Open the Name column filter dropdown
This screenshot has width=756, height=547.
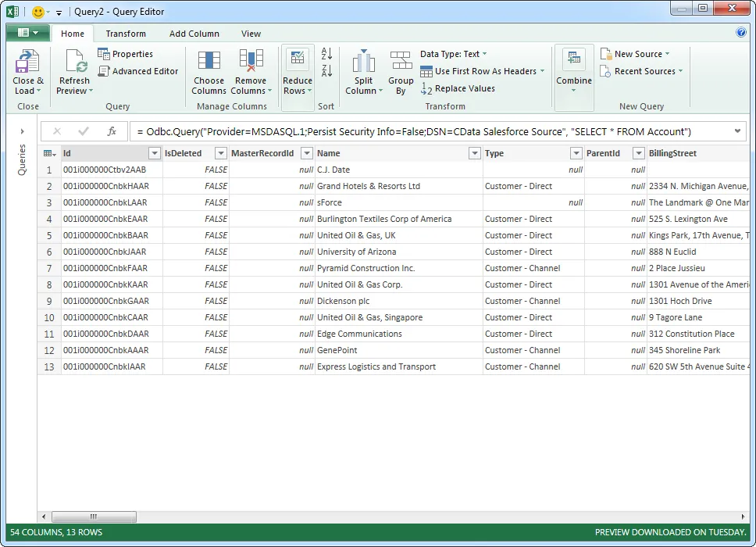[x=474, y=153]
